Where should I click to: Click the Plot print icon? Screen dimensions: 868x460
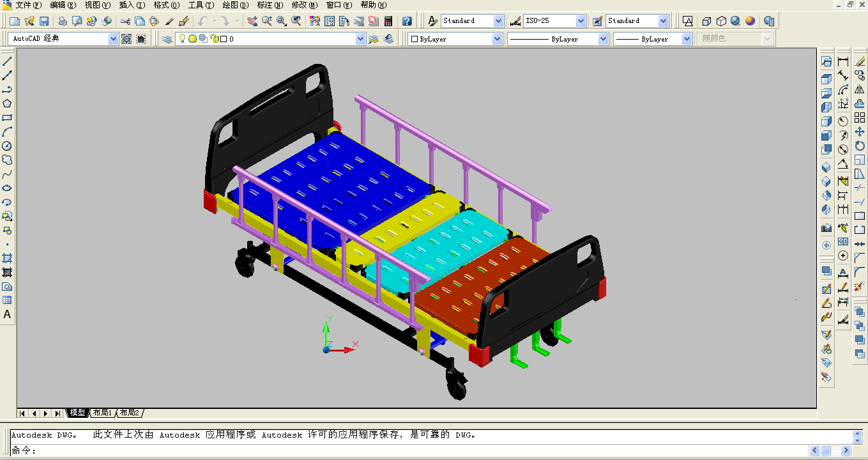(x=63, y=21)
